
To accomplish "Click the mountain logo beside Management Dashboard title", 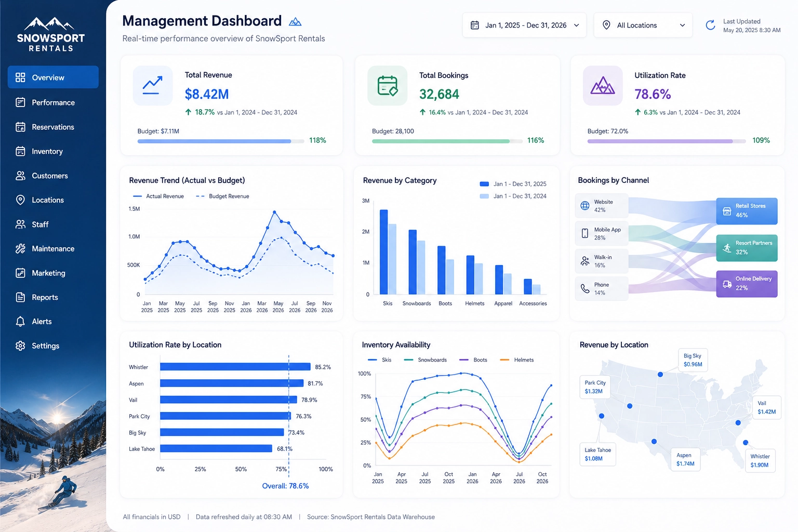I will (295, 21).
